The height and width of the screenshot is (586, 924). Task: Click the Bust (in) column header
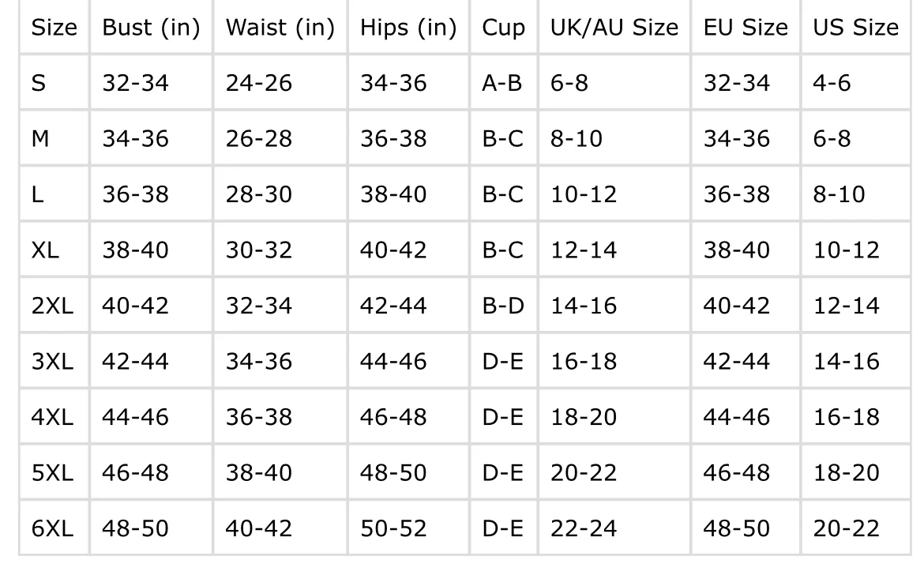point(151,28)
